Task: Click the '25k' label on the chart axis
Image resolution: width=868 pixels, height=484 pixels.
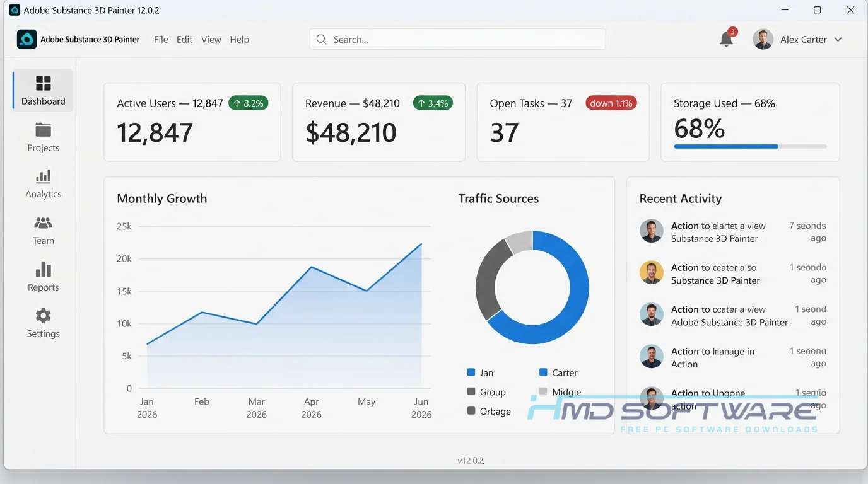Action: (124, 226)
